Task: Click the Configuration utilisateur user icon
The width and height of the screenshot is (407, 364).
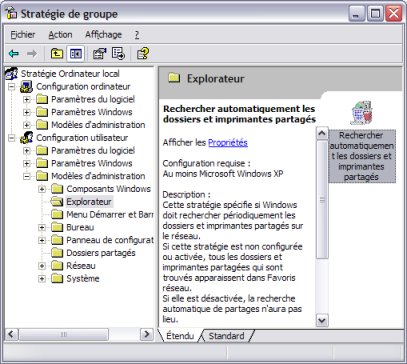Action: 27,138
